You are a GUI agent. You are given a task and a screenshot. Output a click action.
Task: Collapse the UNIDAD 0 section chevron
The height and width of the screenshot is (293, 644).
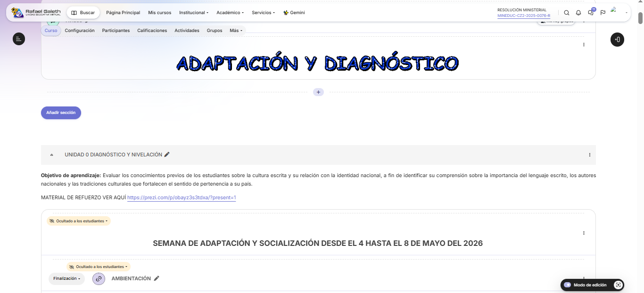[x=52, y=155]
